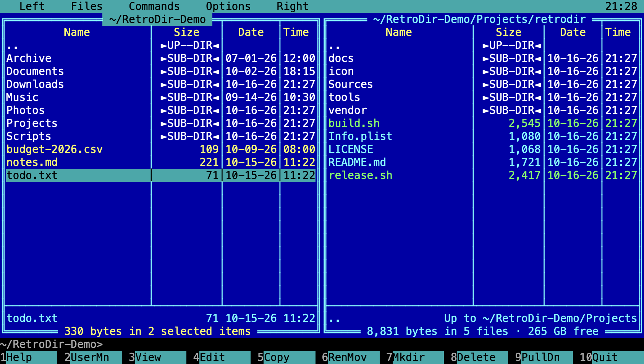Select the icon directory in right panel
Image resolution: width=644 pixels, height=364 pixels.
point(483,71)
